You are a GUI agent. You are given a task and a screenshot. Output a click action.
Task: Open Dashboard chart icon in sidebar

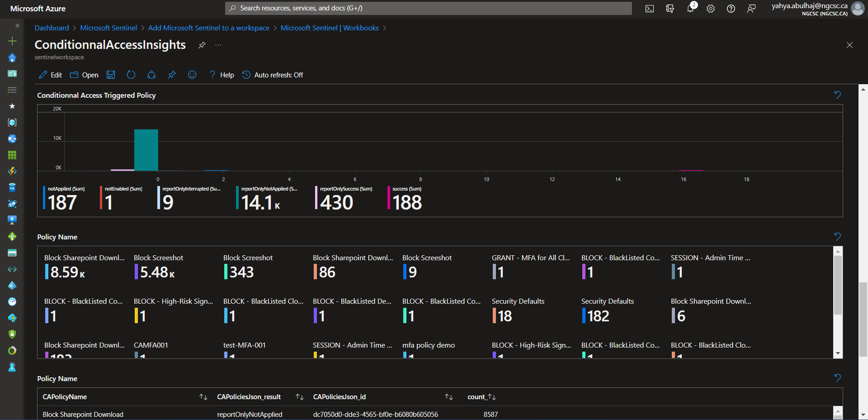tap(12, 74)
